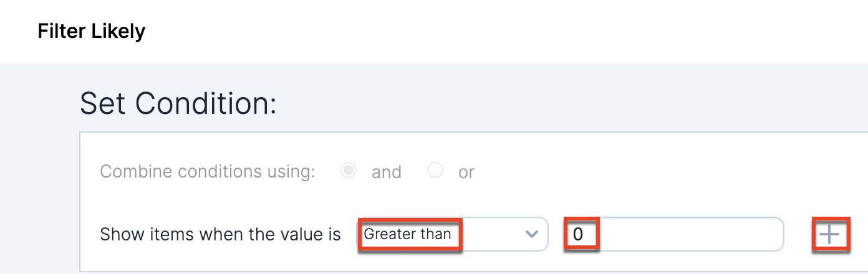The height and width of the screenshot is (274, 868).
Task: Click the value input field containing 0
Action: tap(673, 234)
